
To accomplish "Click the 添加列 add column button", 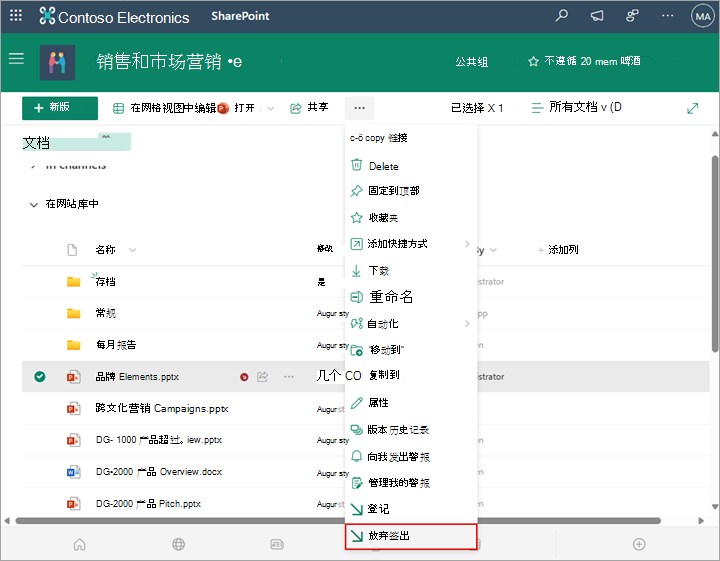I will [558, 250].
